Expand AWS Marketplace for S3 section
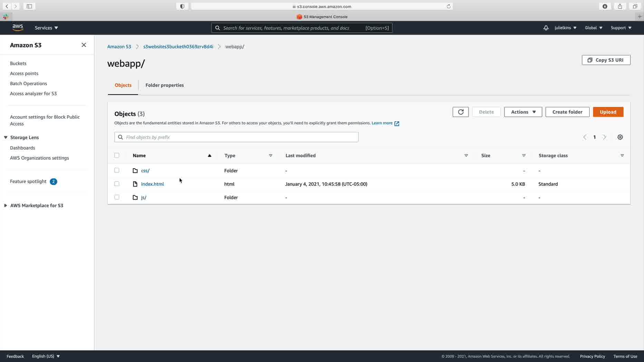 (x=6, y=205)
